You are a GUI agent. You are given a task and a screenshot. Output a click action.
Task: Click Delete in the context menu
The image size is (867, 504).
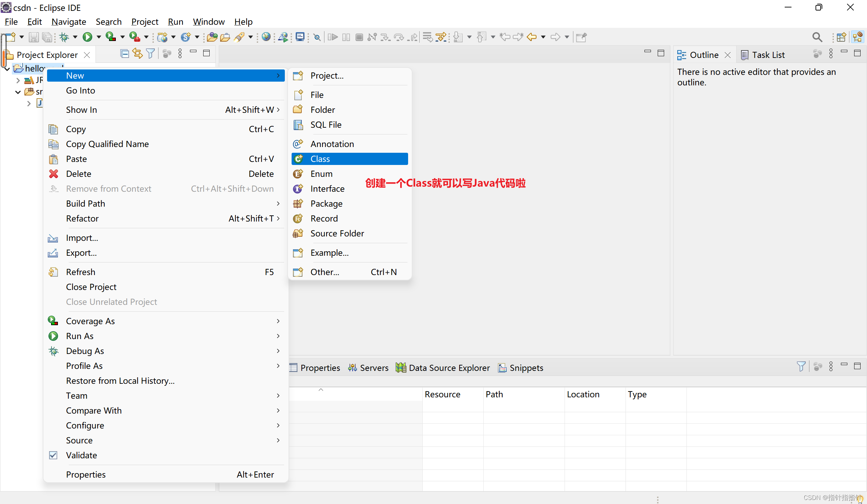coord(166,174)
